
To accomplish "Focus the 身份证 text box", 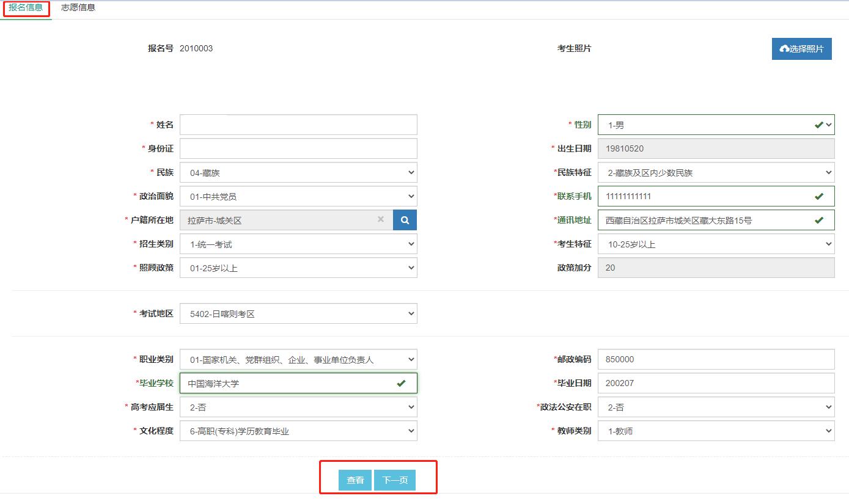I will (x=298, y=148).
